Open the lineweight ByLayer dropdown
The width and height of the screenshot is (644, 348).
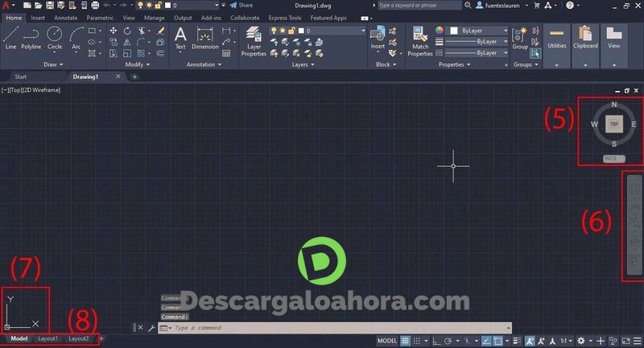click(477, 42)
